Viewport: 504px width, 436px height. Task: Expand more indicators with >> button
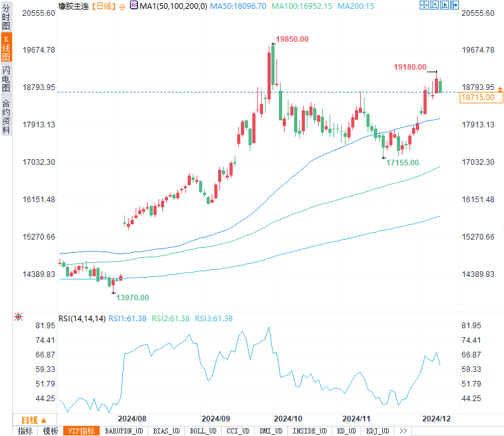pos(403,431)
